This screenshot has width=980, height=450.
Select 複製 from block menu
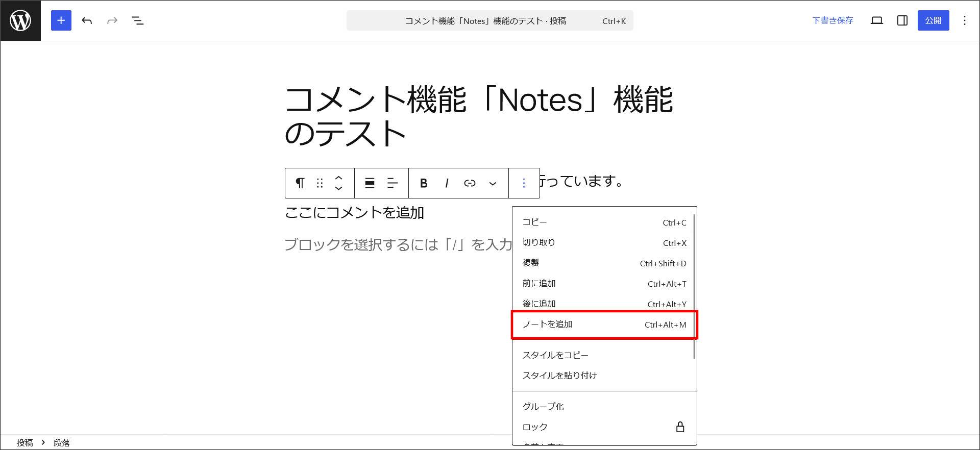pos(604,263)
